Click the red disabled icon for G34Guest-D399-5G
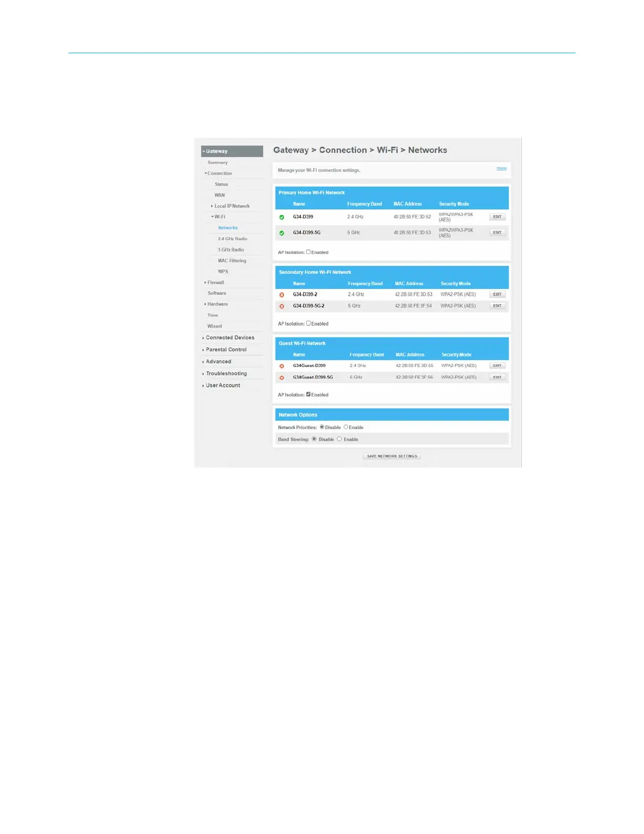Image resolution: width=644 pixels, height=834 pixels. [281, 378]
